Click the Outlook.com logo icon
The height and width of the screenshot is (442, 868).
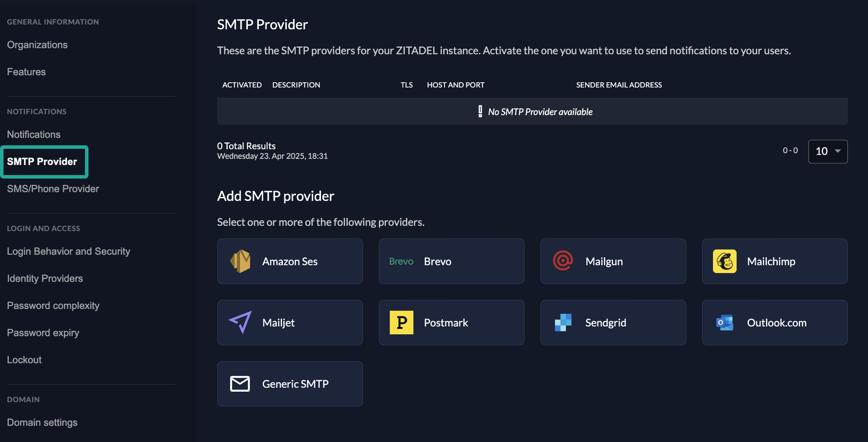724,323
